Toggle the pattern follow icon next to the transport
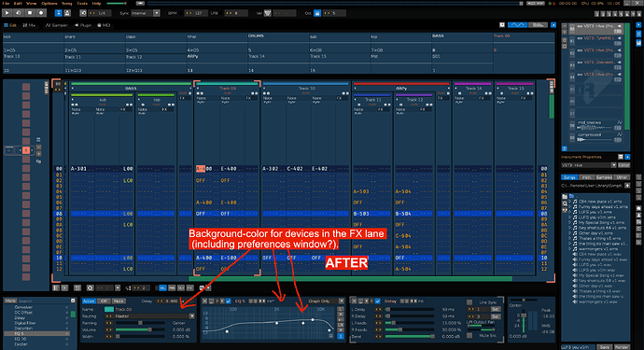The image size is (644, 350). tap(58, 13)
